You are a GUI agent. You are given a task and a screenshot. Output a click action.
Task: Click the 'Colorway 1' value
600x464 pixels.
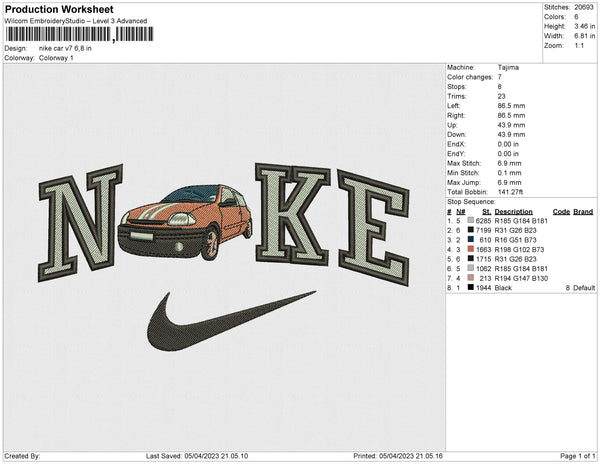click(56, 58)
